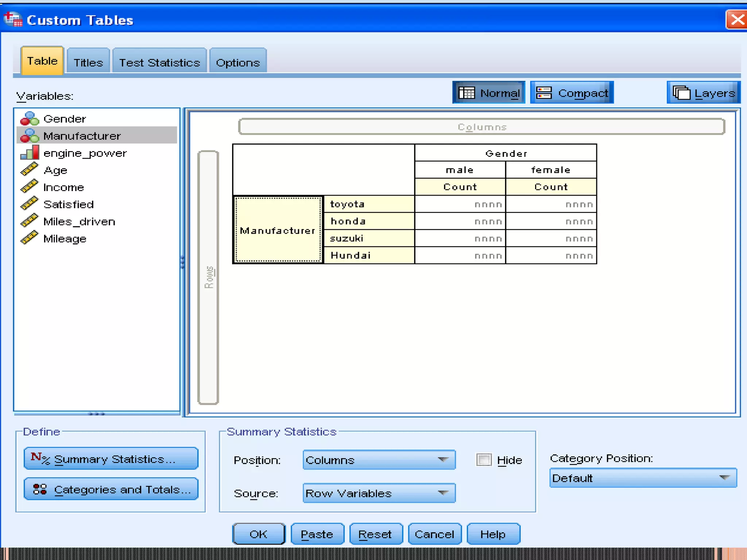This screenshot has width=747, height=560.
Task: Expand the Source dropdown showing Row Variables
Action: tap(379, 493)
